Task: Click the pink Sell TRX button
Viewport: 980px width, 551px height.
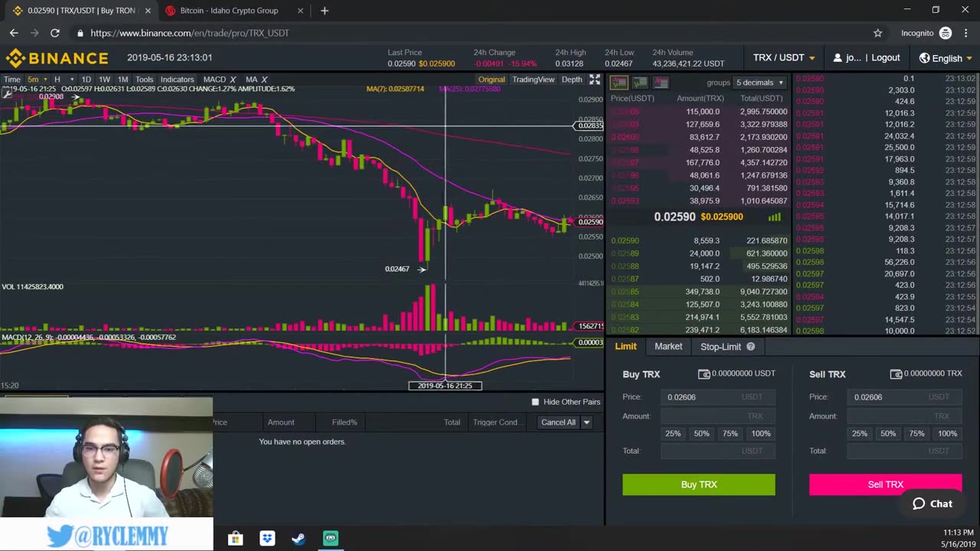Action: (x=885, y=484)
